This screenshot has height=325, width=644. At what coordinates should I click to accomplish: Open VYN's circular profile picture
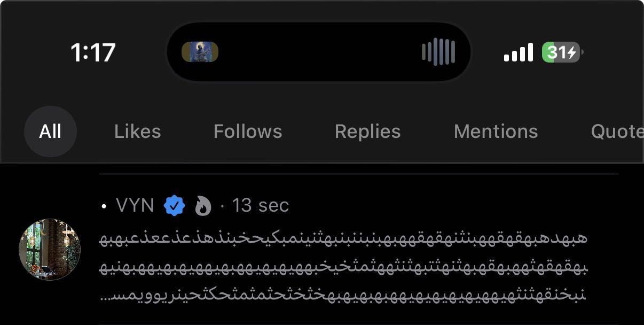[x=50, y=249]
